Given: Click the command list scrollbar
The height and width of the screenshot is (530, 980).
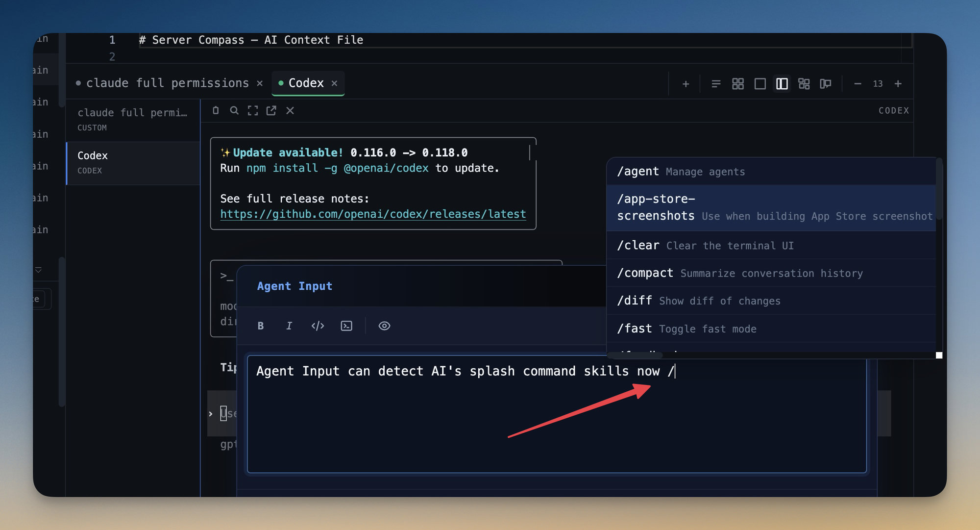Looking at the screenshot, I should coord(939,189).
